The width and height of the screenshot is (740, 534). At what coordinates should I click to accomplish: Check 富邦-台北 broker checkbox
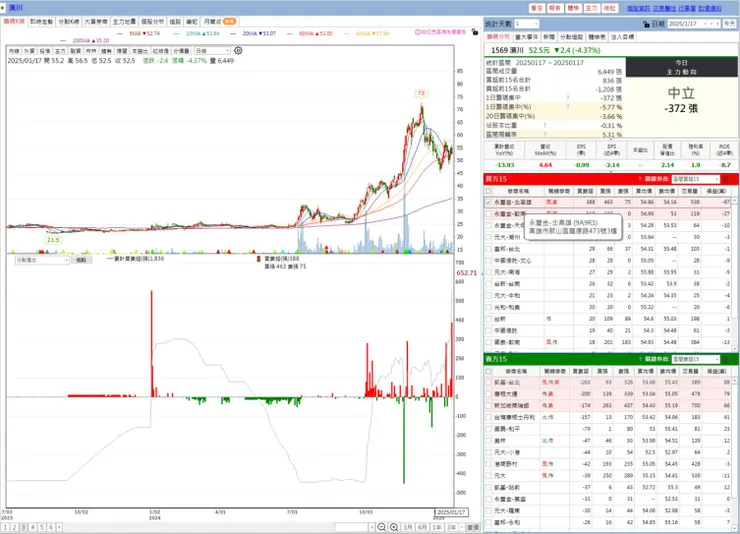[x=488, y=249]
